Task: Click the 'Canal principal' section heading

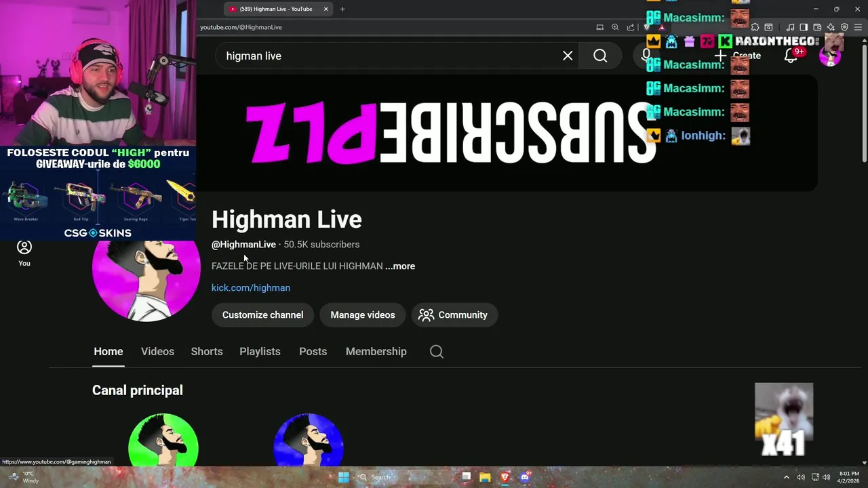Action: point(138,390)
